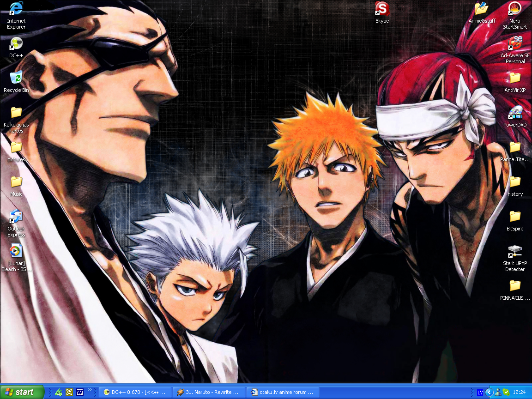Open the pictures folder
Screen dimensions: 532x399
click(16, 151)
